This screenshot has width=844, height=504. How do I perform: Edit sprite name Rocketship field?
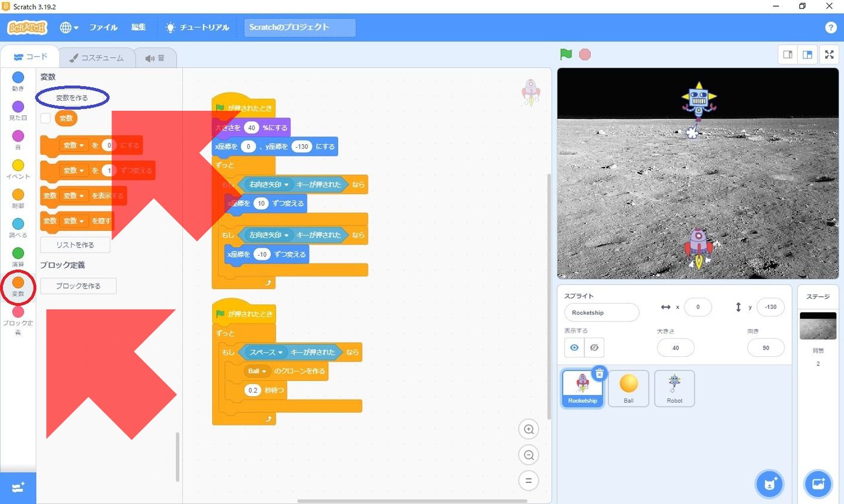(x=602, y=312)
